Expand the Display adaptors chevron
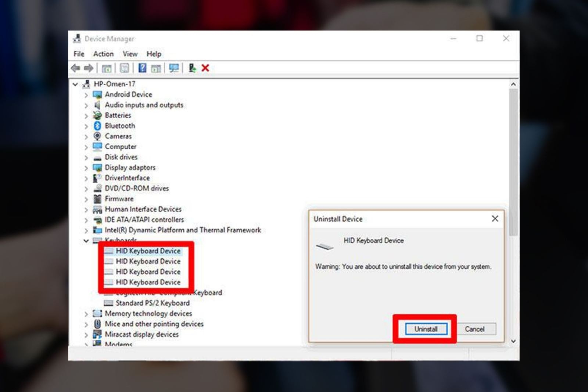 [x=86, y=168]
